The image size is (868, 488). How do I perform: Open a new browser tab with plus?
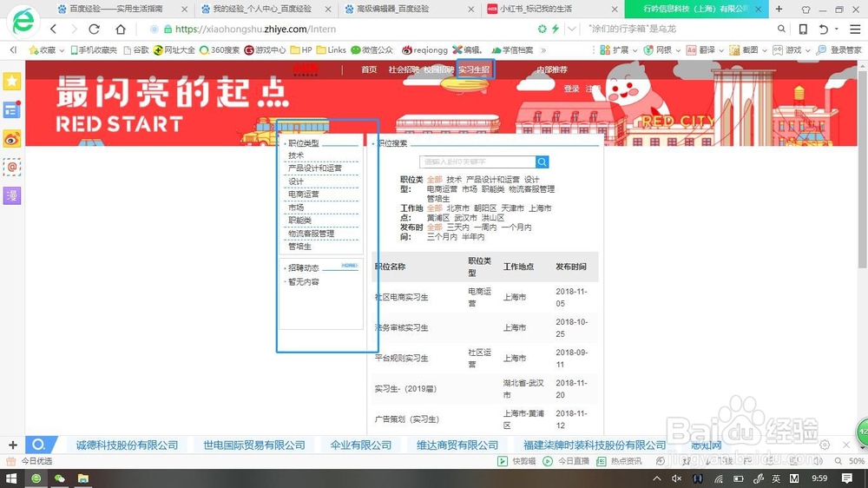coord(779,9)
